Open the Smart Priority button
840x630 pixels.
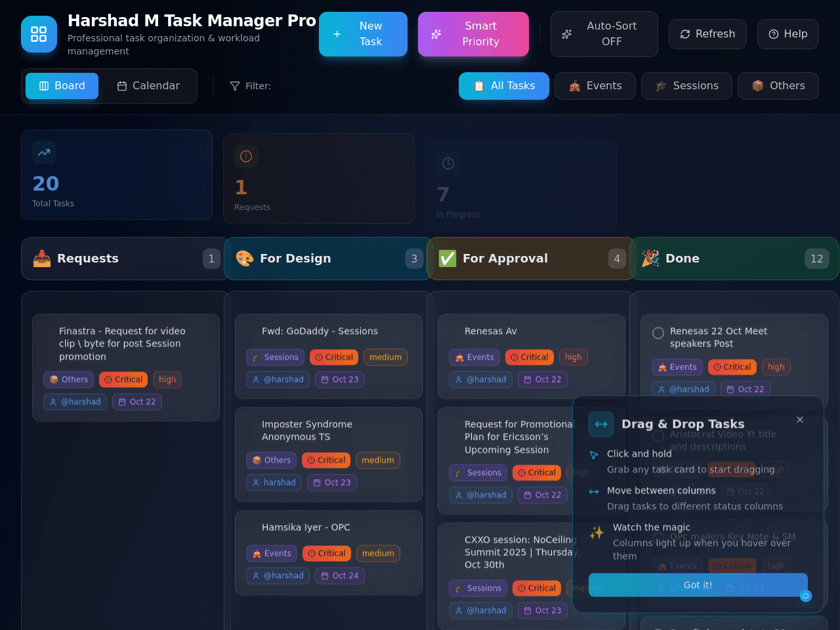[473, 34]
